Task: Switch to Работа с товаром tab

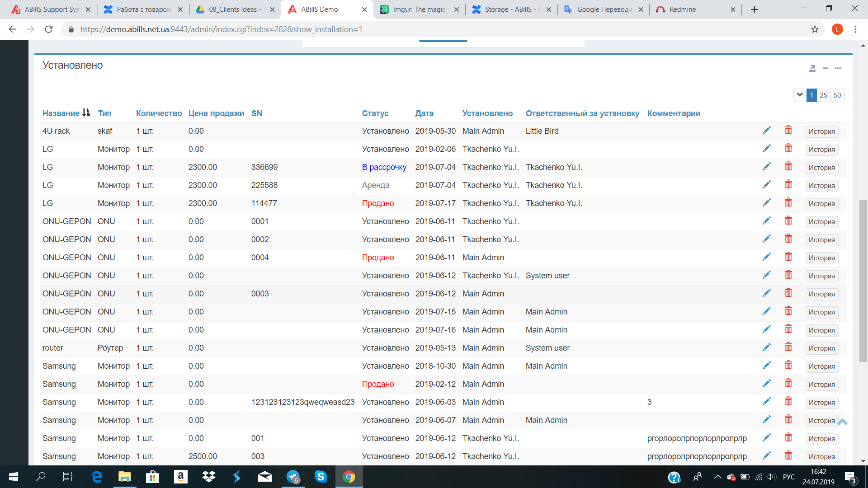Action: [143, 9]
